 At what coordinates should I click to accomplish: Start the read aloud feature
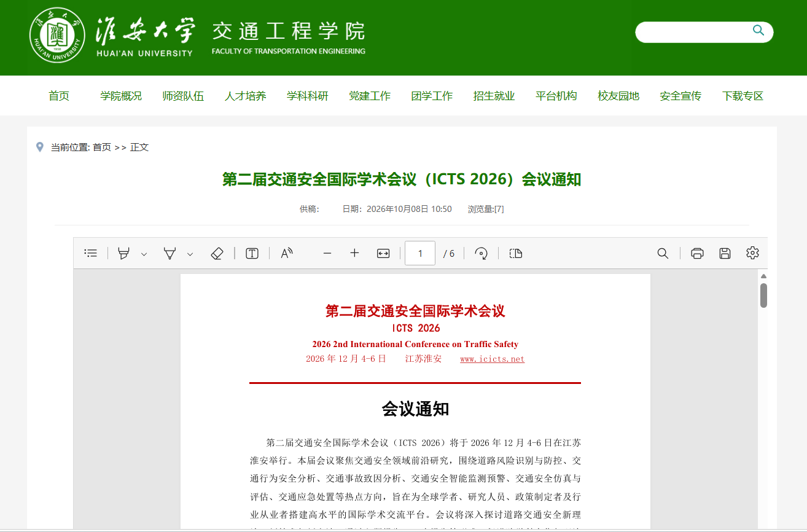click(287, 253)
